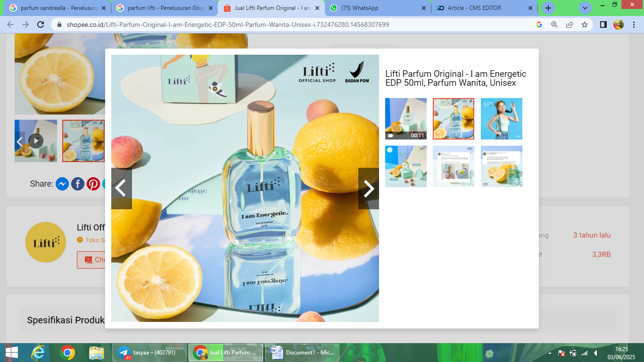
Task: Click the "3,3RB" value
Action: (602, 255)
